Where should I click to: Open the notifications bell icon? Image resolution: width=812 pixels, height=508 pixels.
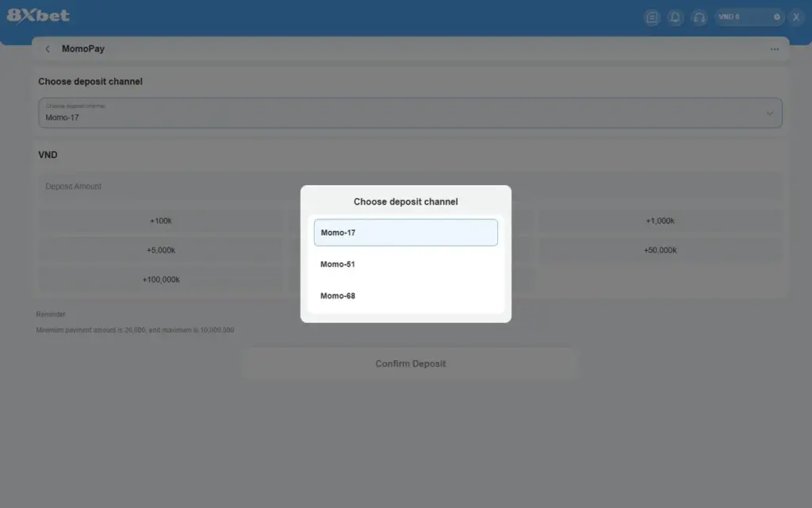[676, 17]
